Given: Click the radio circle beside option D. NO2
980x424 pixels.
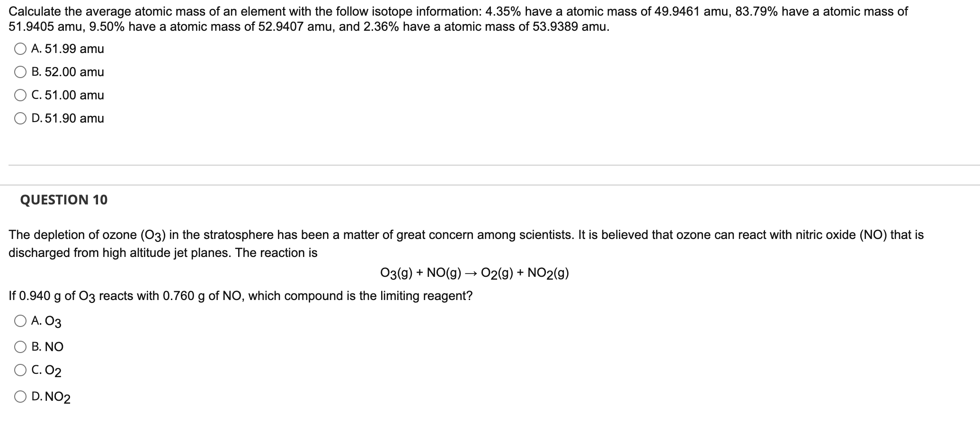Looking at the screenshot, I should 20,397.
